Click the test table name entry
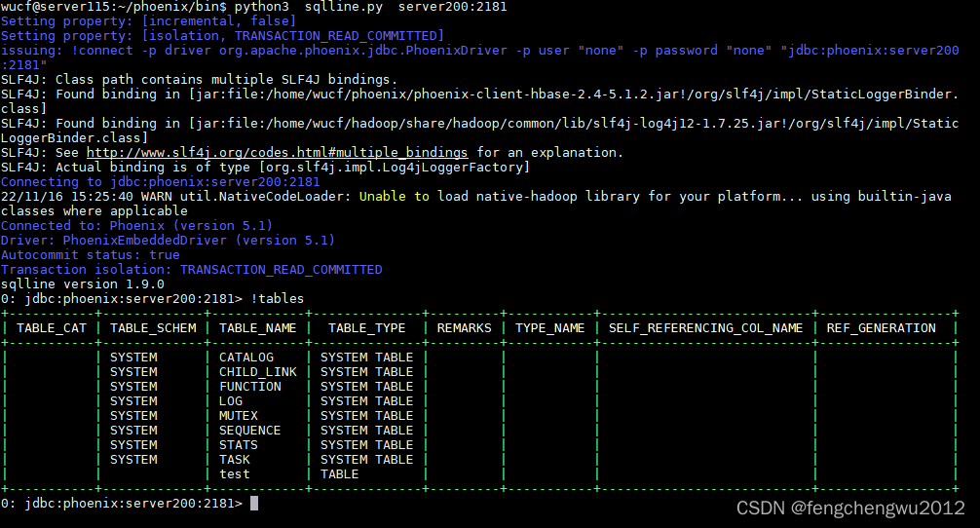The height and width of the screenshot is (528, 980). [235, 474]
